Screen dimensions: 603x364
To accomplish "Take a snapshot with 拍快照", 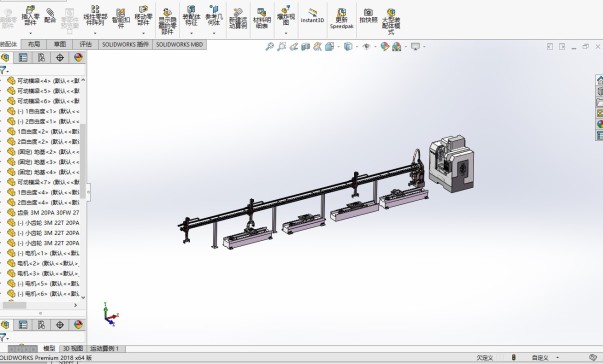I will click(x=368, y=16).
